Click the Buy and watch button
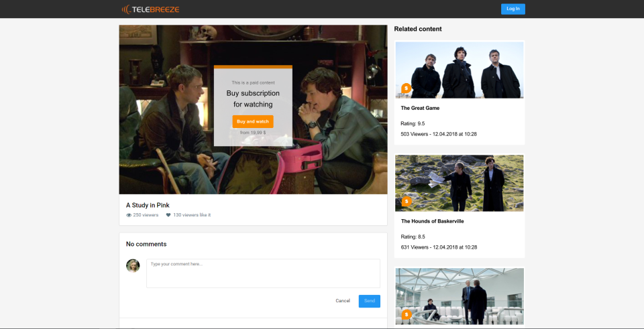 pos(253,121)
